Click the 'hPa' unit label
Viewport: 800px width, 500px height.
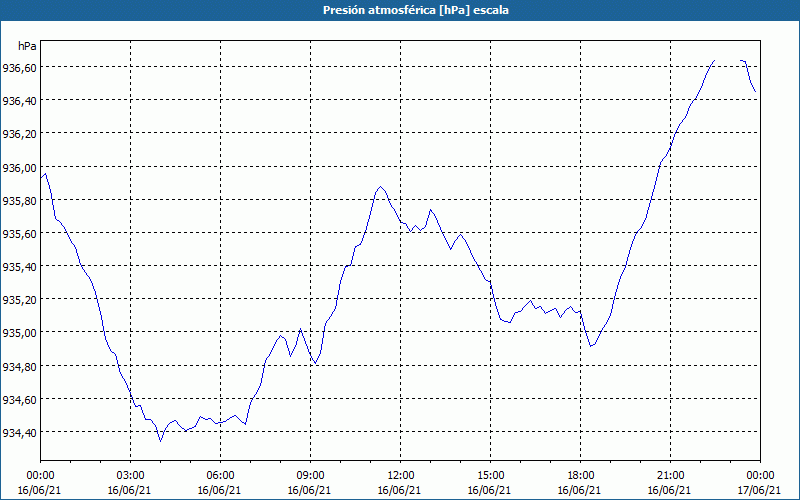pos(27,46)
